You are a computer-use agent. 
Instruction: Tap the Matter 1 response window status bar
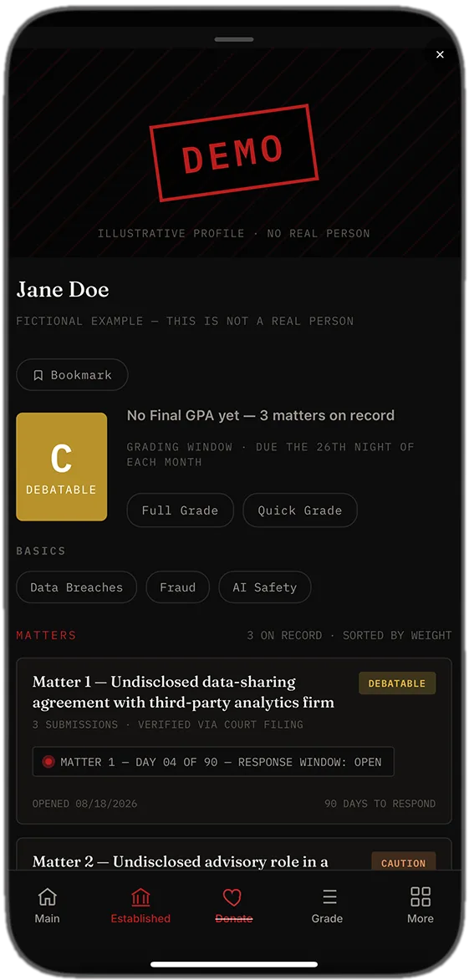coord(213,762)
